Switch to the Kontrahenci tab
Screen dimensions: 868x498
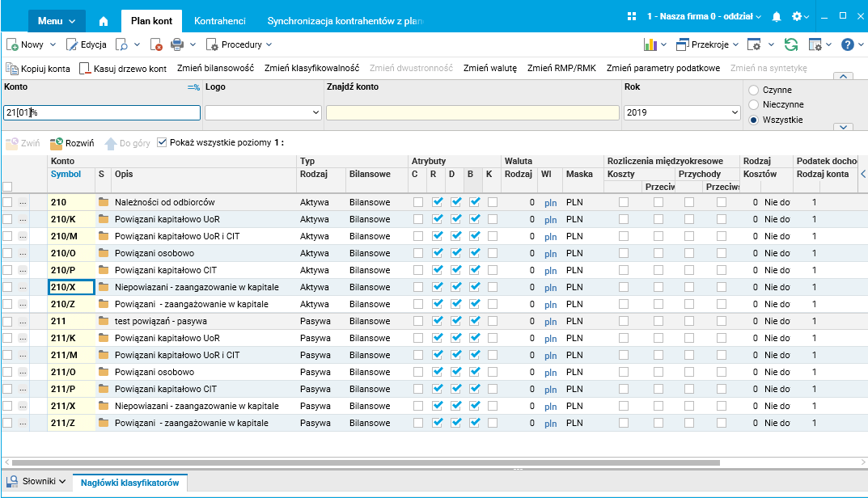coord(220,20)
